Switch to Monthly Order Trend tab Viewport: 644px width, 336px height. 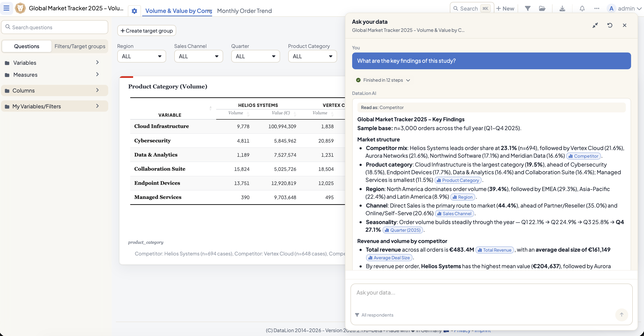click(x=244, y=11)
